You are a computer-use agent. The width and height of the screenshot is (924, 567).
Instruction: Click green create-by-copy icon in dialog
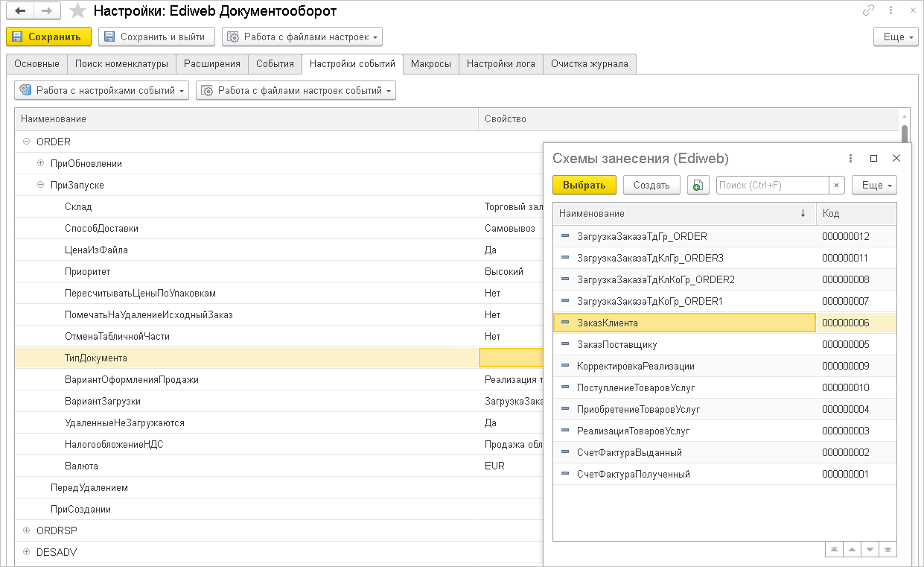coord(698,186)
